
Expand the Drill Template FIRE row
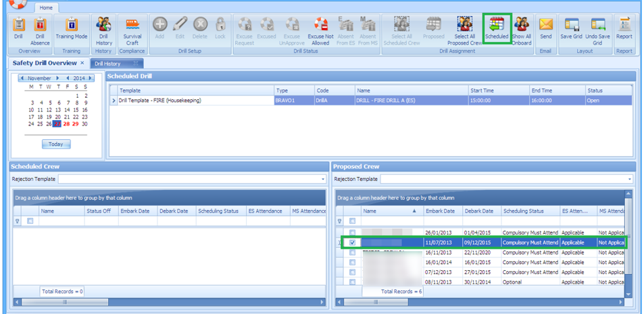click(x=114, y=101)
